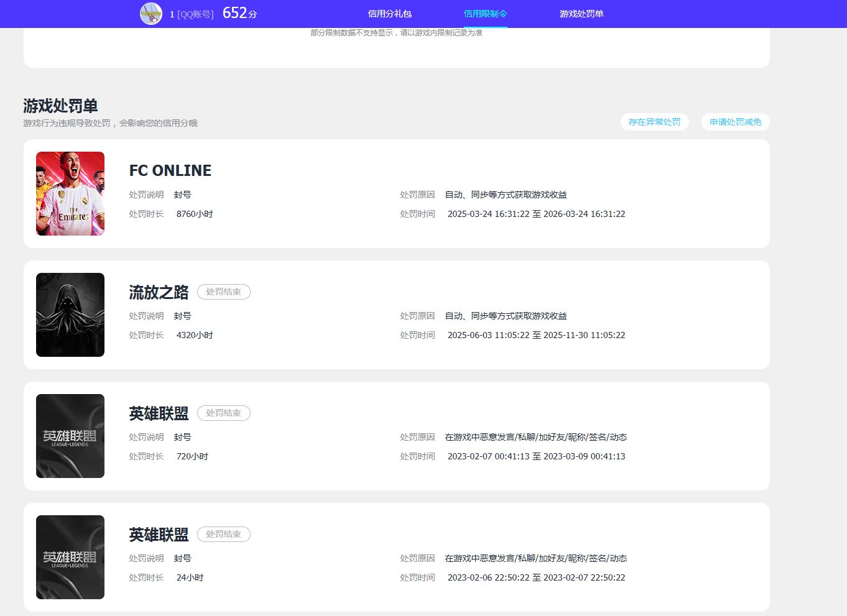This screenshot has height=616, width=847.
Task: Click the 24小时 英雄联盟 ban cover image
Action: click(70, 557)
